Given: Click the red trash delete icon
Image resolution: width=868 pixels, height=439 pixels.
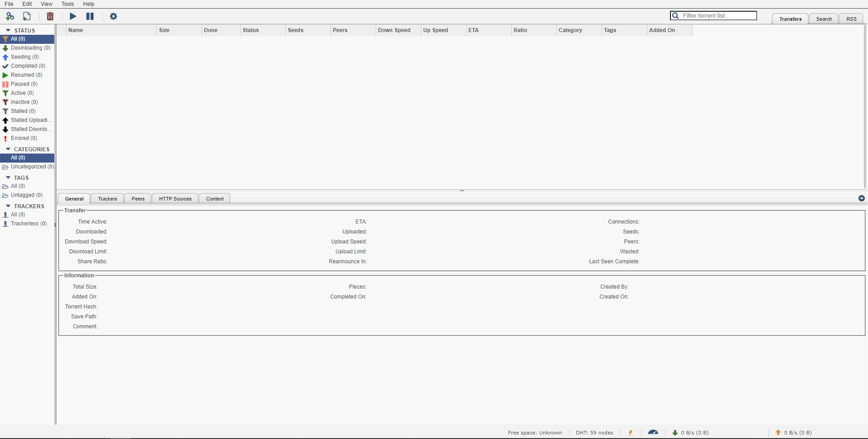Looking at the screenshot, I should pos(50,16).
